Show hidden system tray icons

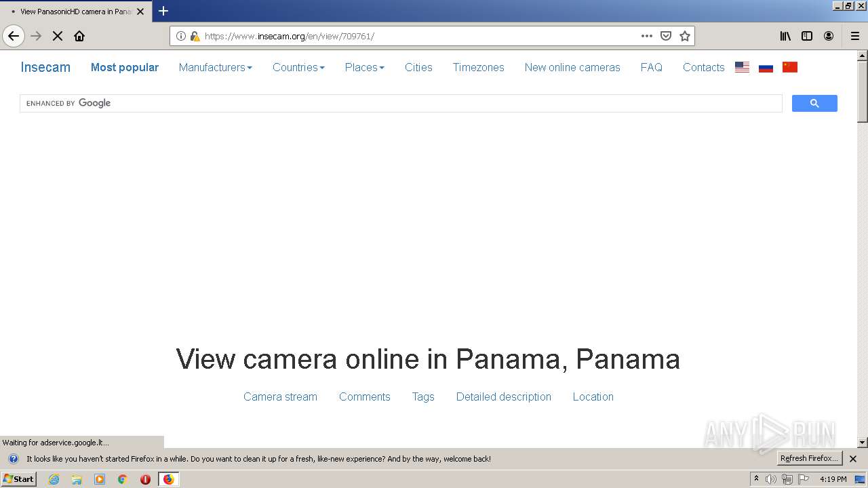756,479
